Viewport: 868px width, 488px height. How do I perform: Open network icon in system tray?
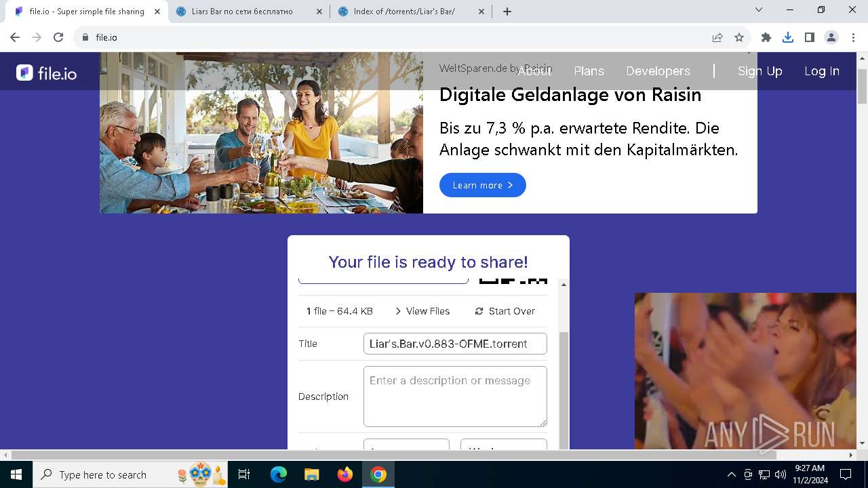pos(764,474)
